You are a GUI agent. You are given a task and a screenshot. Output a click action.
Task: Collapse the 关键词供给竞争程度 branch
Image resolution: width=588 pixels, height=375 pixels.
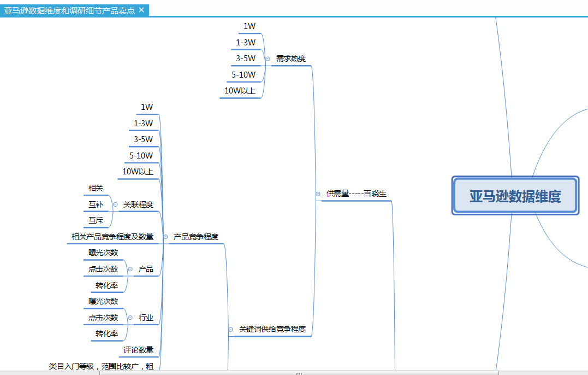(230, 330)
